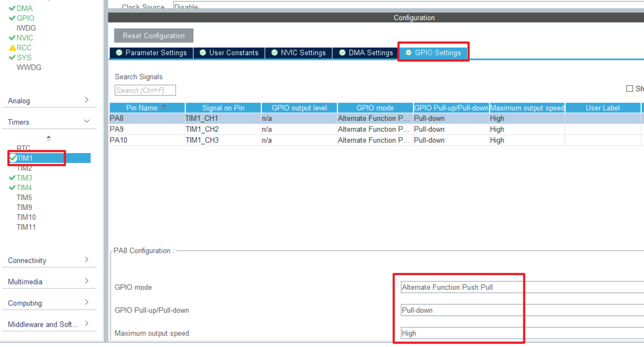Open the NVIC Settings tab

pos(299,53)
